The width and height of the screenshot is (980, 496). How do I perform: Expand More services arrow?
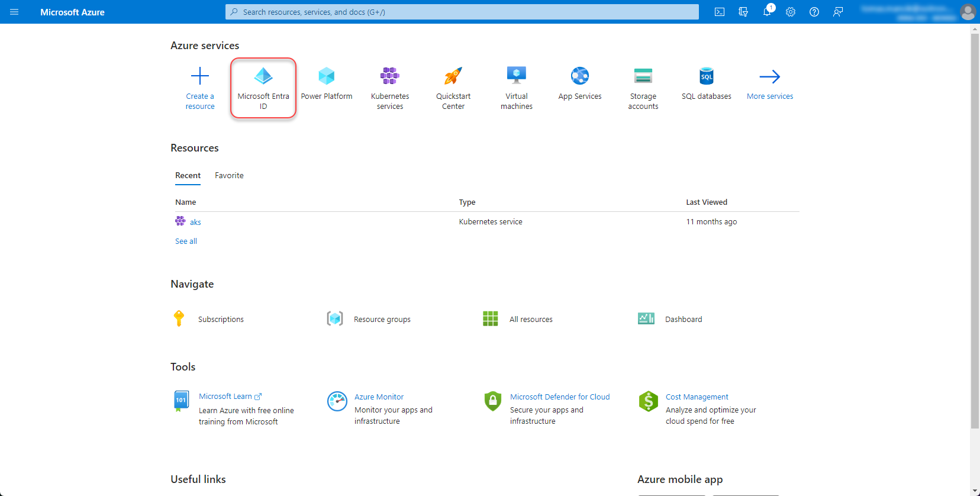click(769, 76)
